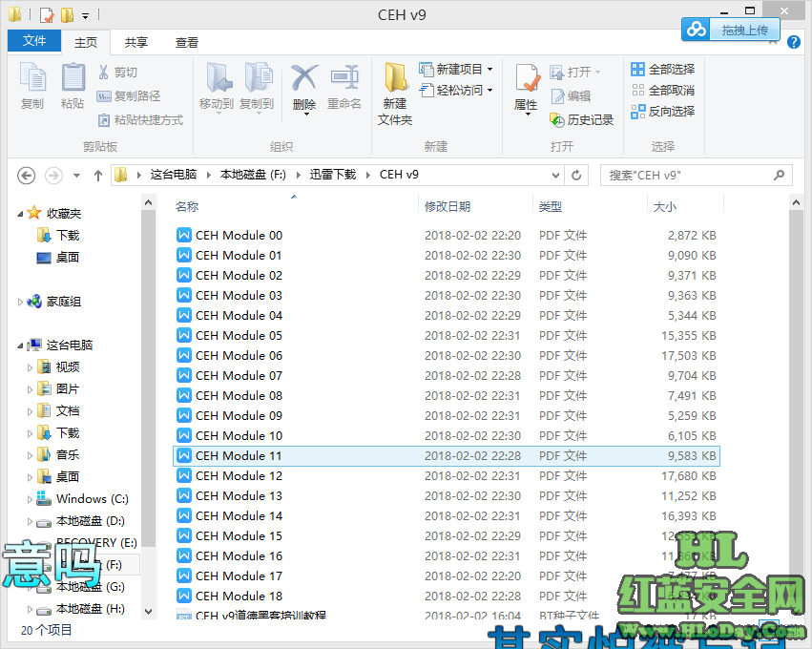Select file CEH Module 05
The image size is (812, 649).
pyautogui.click(x=446, y=336)
